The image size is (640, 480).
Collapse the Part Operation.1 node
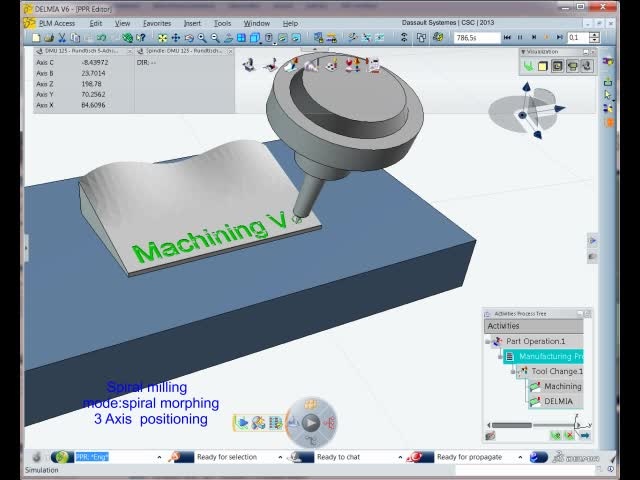[487, 341]
